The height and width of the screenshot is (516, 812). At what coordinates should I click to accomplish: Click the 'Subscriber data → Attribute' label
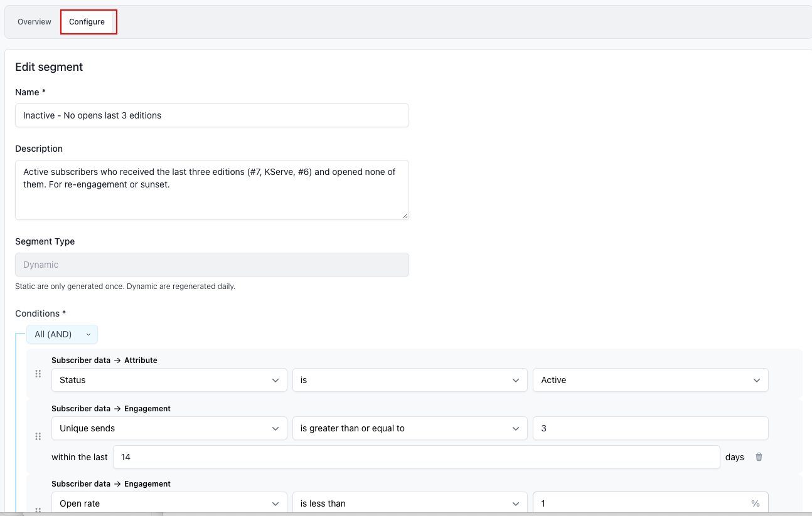click(104, 361)
